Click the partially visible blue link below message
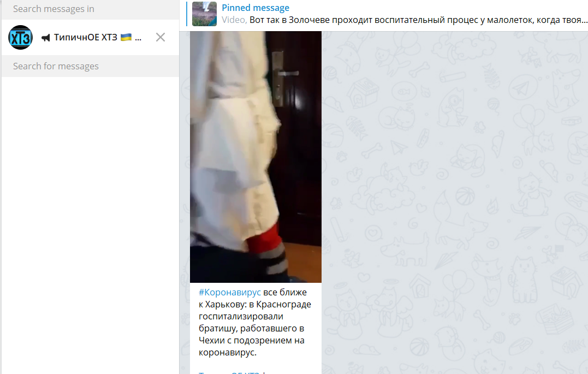 pyautogui.click(x=229, y=372)
